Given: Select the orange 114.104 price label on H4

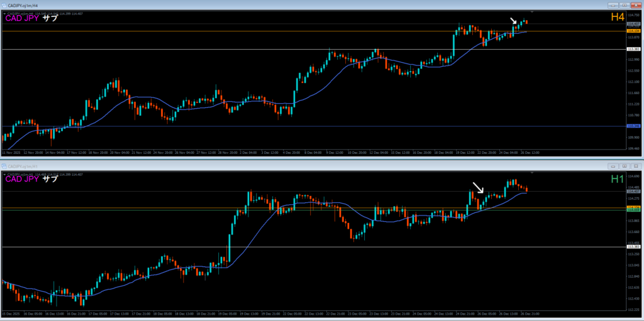Looking at the screenshot, I should (x=633, y=30).
